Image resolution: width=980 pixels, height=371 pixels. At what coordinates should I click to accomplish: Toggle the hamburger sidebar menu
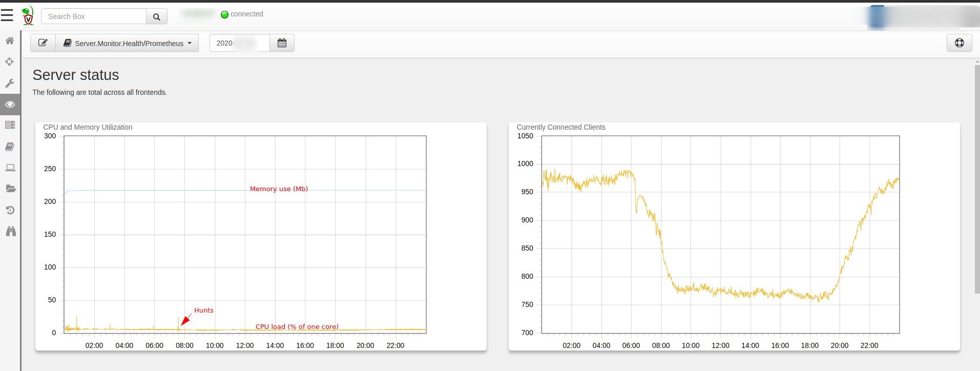[7, 15]
